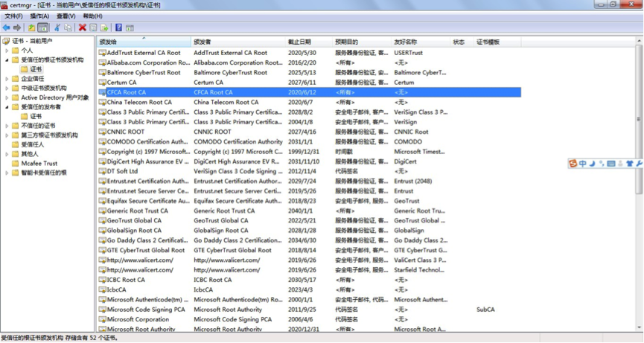Image resolution: width=644 pixels, height=343 pixels.
Task: Expand the 智能卡受信任的根 node
Action: [x=7, y=173]
